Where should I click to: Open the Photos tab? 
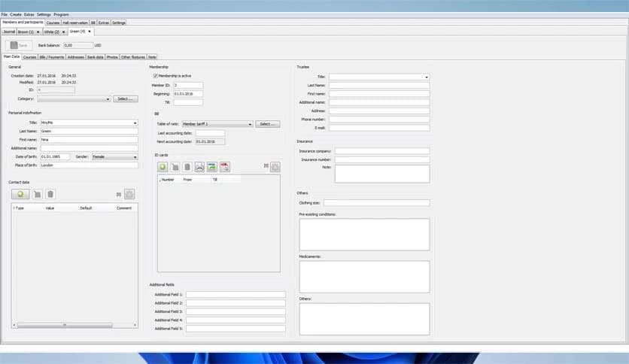tap(112, 57)
